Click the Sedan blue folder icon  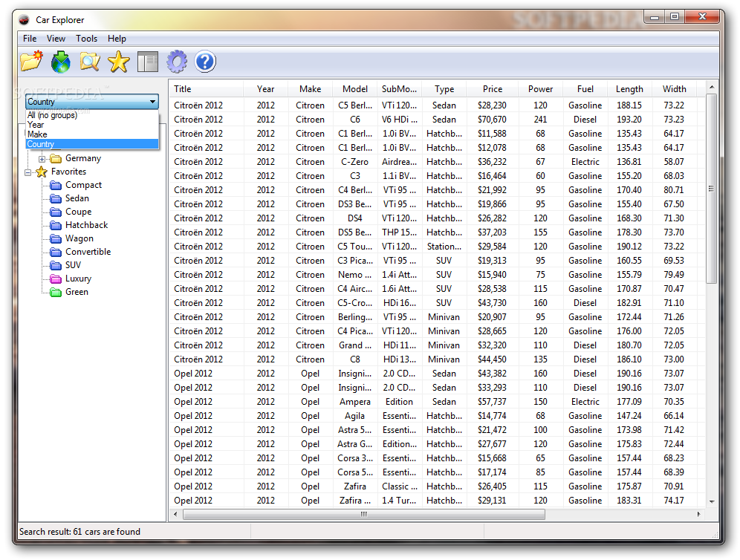[x=56, y=198]
